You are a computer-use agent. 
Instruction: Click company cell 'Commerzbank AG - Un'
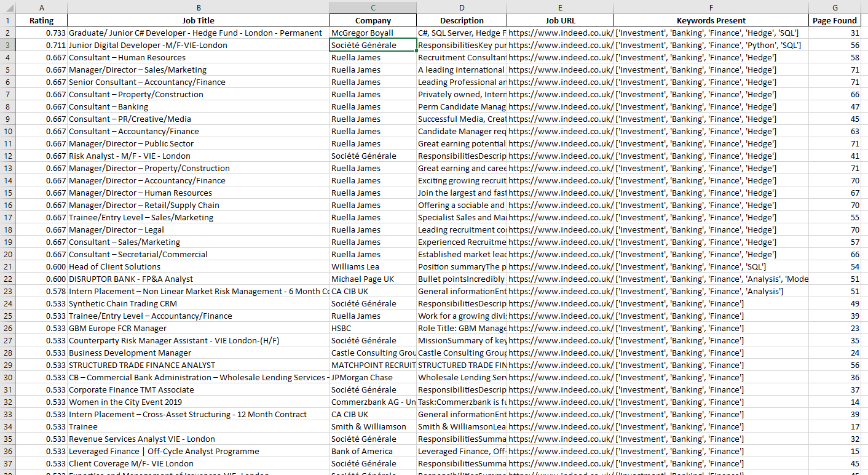pos(373,402)
